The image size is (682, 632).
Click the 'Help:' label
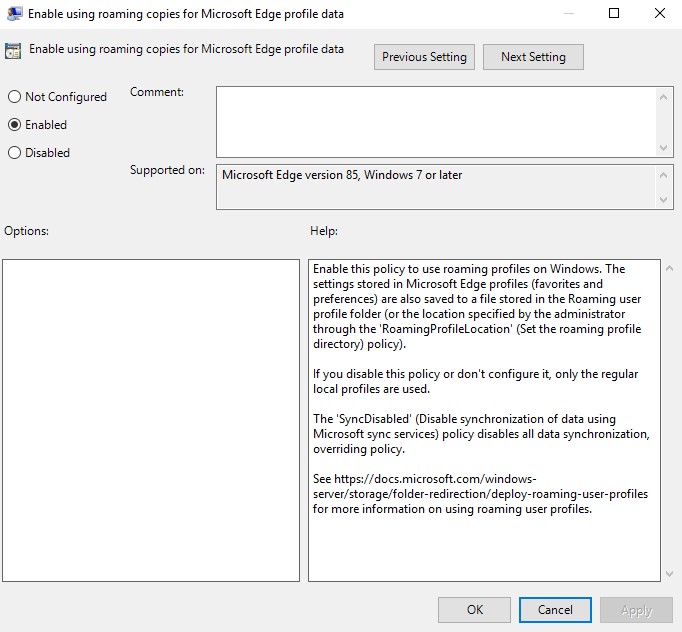coord(324,231)
